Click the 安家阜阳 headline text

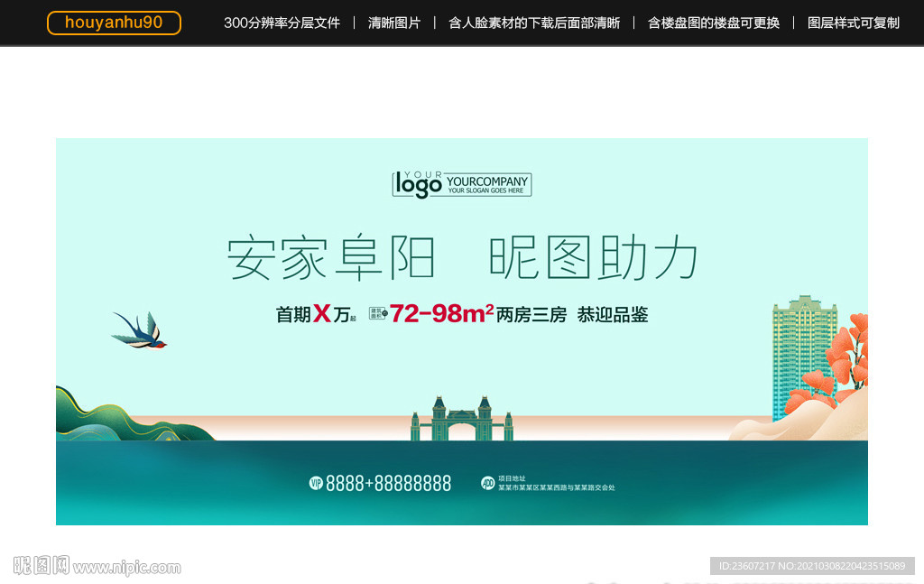pyautogui.click(x=335, y=255)
